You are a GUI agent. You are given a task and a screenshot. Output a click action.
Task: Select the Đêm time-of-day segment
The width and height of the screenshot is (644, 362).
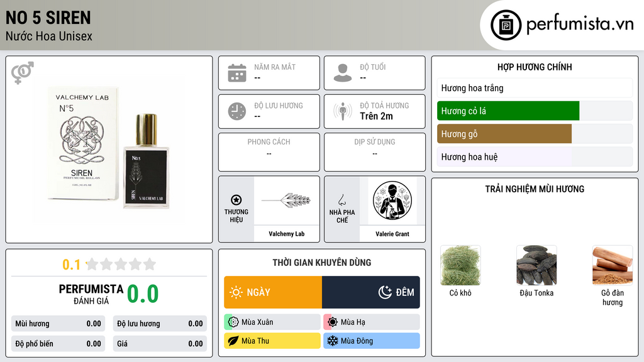click(371, 292)
